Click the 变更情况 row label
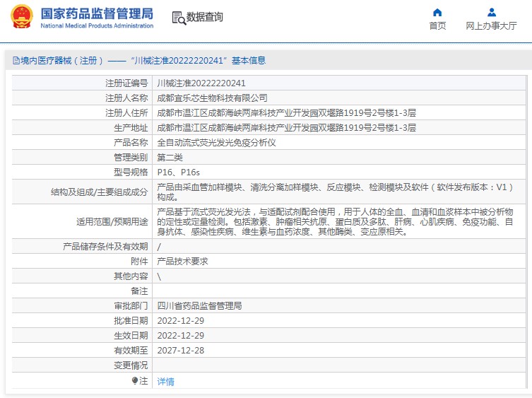The width and height of the screenshot is (532, 398). [x=131, y=365]
